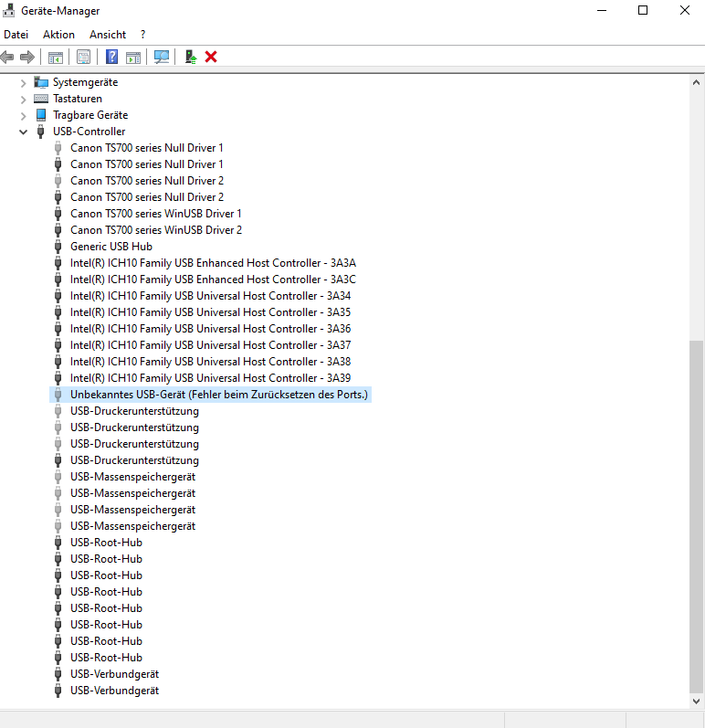The height and width of the screenshot is (728, 705).
Task: Select the Tragbare Geräte label
Action: (x=90, y=115)
